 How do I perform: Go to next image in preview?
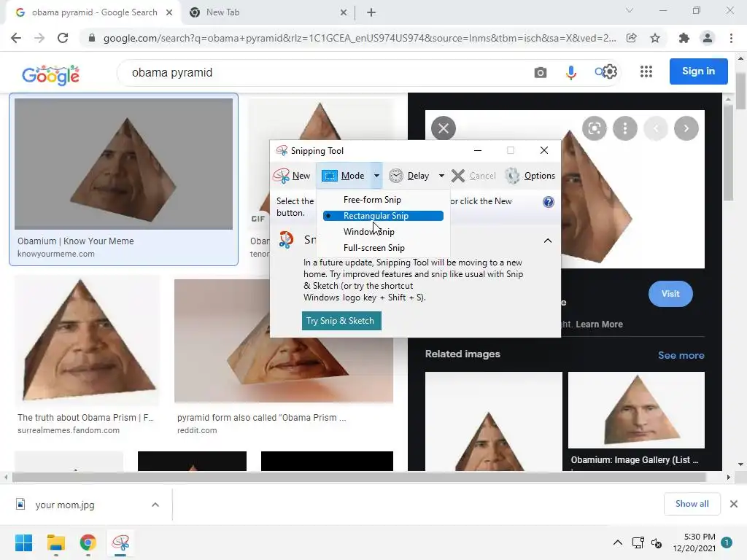pyautogui.click(x=686, y=128)
